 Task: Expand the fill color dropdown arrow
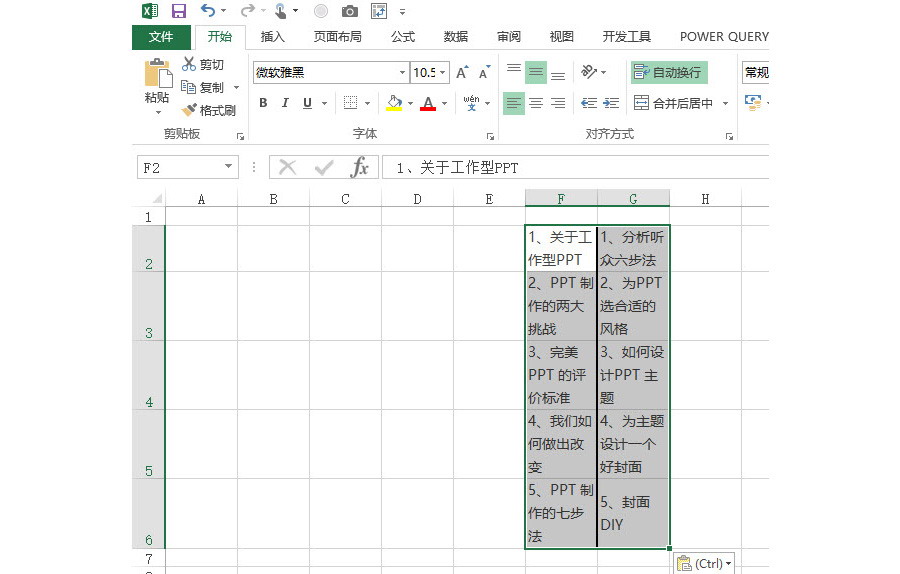coord(410,103)
